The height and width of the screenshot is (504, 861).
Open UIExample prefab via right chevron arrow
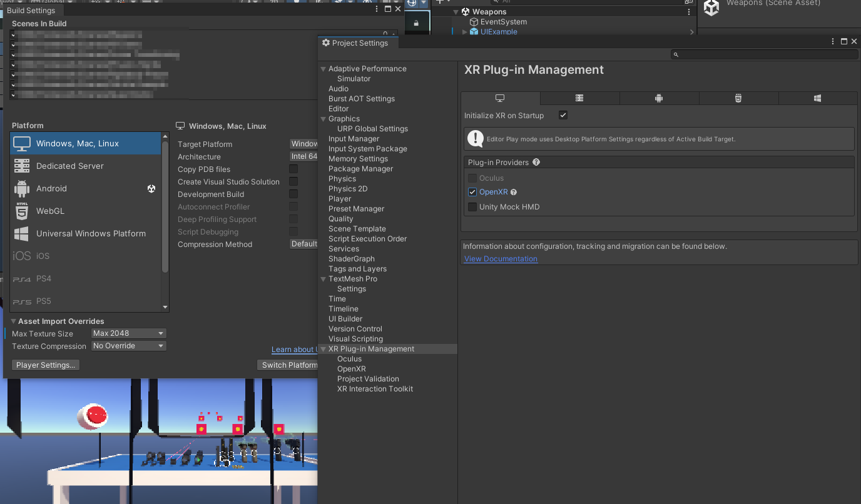(691, 32)
